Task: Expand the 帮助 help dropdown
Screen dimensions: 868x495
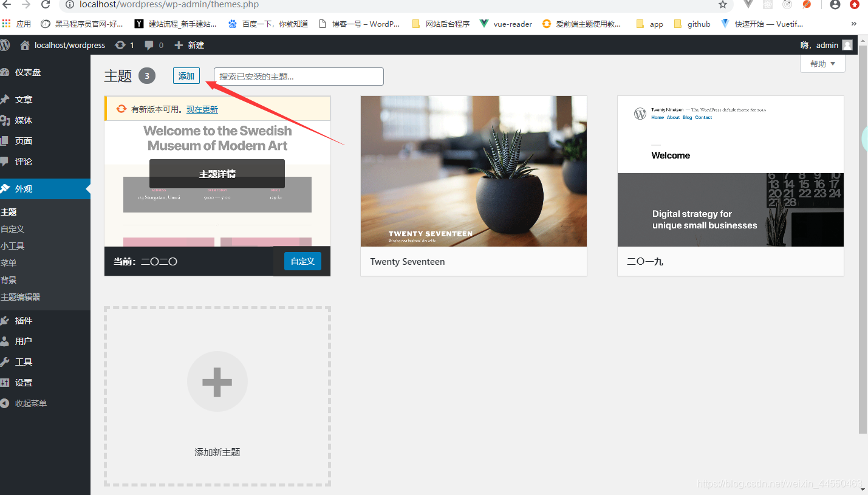Action: click(822, 64)
